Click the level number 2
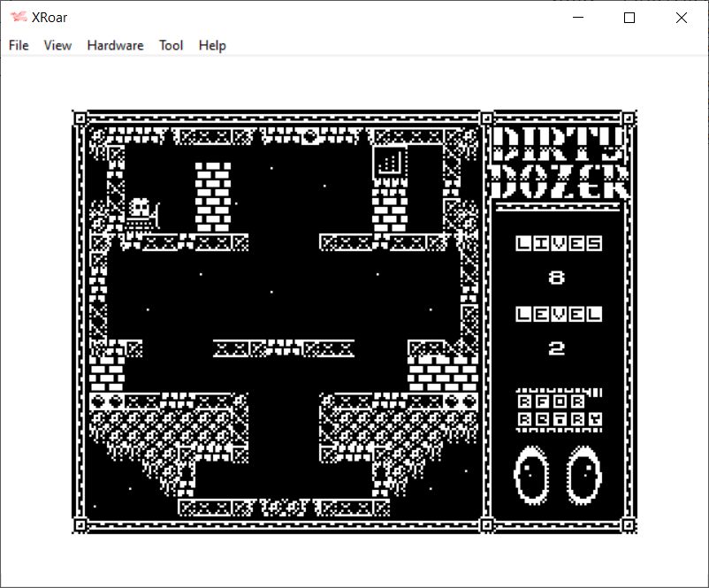Image resolution: width=709 pixels, height=588 pixels. point(557,348)
